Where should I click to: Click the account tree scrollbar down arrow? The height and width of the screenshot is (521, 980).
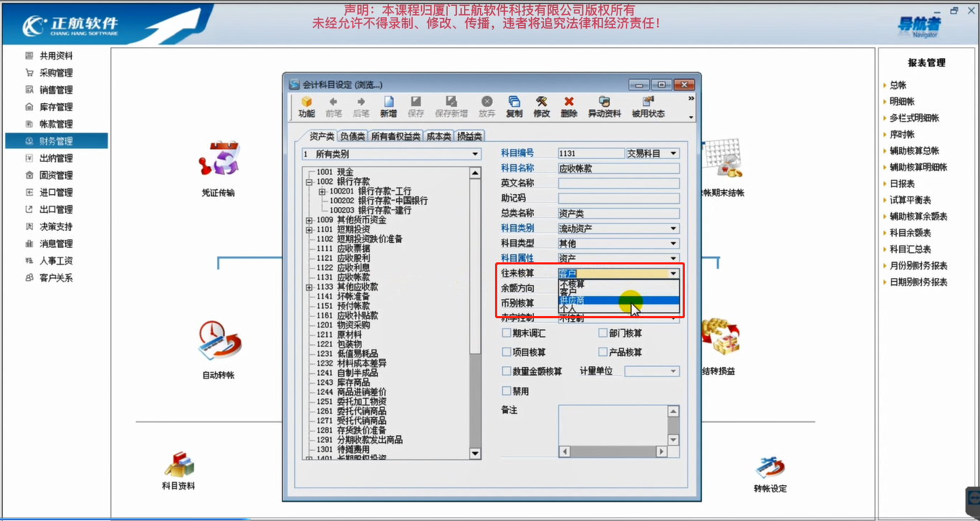(x=475, y=453)
